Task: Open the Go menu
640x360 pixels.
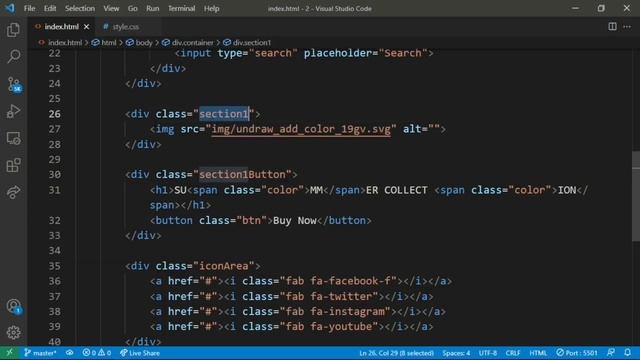Action: [133, 8]
